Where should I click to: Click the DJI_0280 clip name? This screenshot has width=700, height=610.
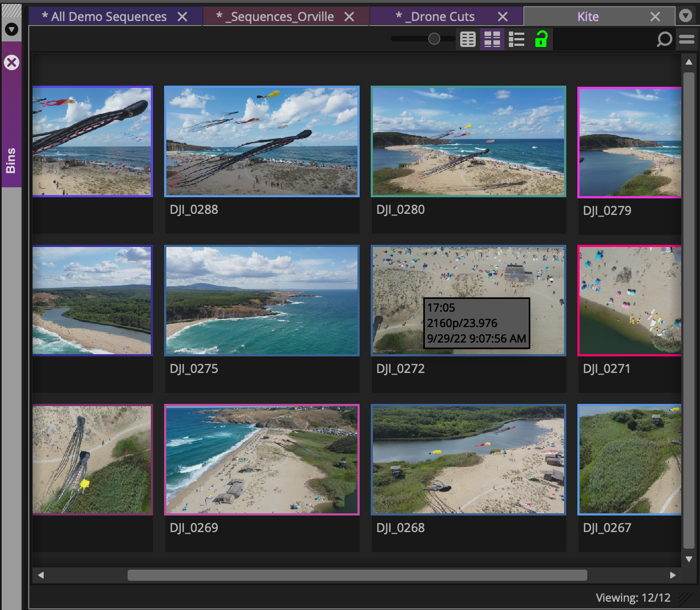[x=401, y=210]
